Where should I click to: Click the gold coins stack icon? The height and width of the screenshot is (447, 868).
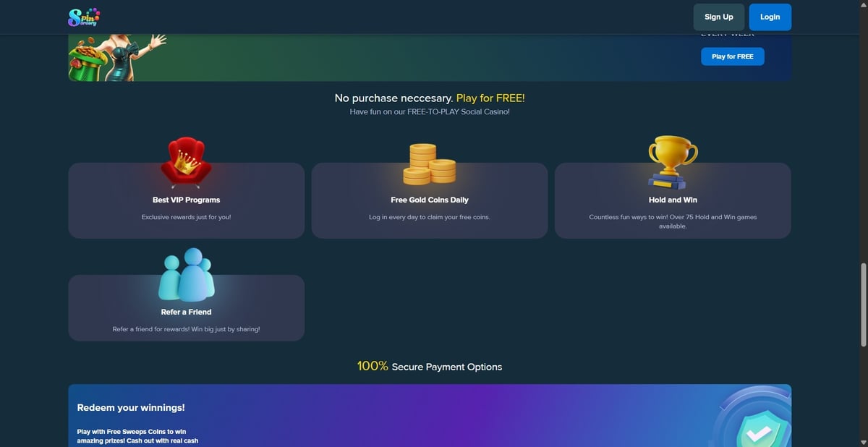click(x=429, y=164)
